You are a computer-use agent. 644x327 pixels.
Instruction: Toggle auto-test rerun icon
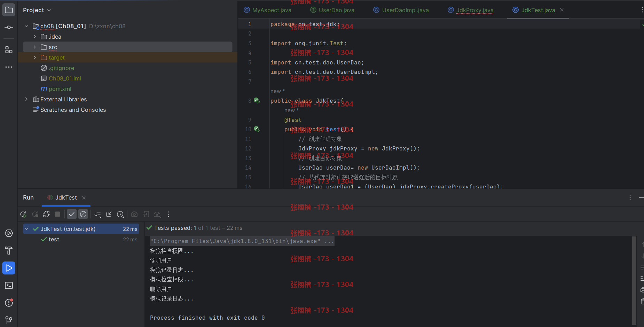click(46, 214)
